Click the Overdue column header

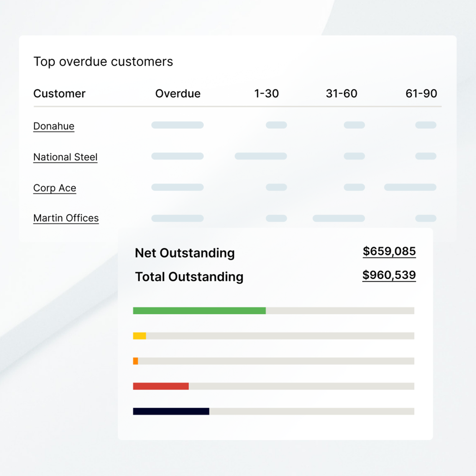pos(178,93)
